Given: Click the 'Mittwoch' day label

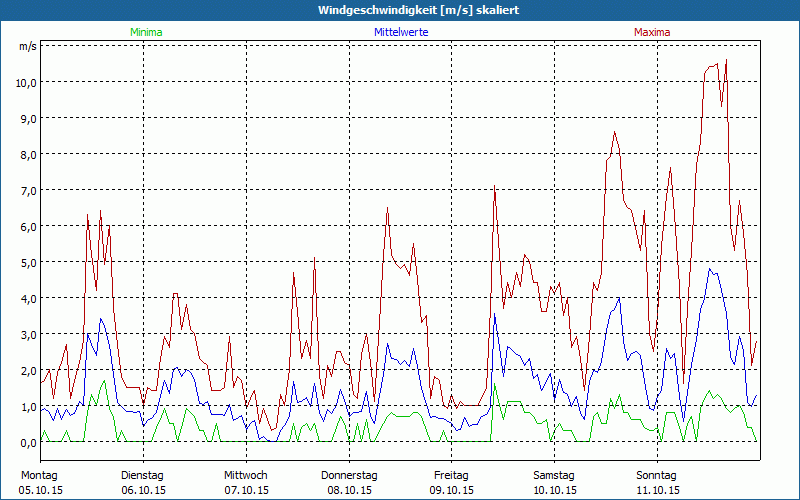Looking at the screenshot, I should tap(246, 476).
